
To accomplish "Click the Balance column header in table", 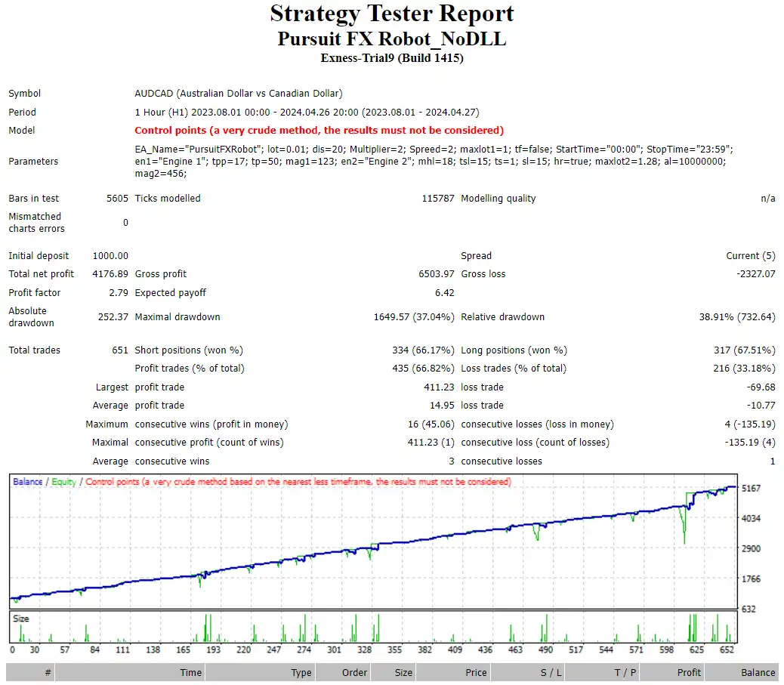I will coord(758,673).
